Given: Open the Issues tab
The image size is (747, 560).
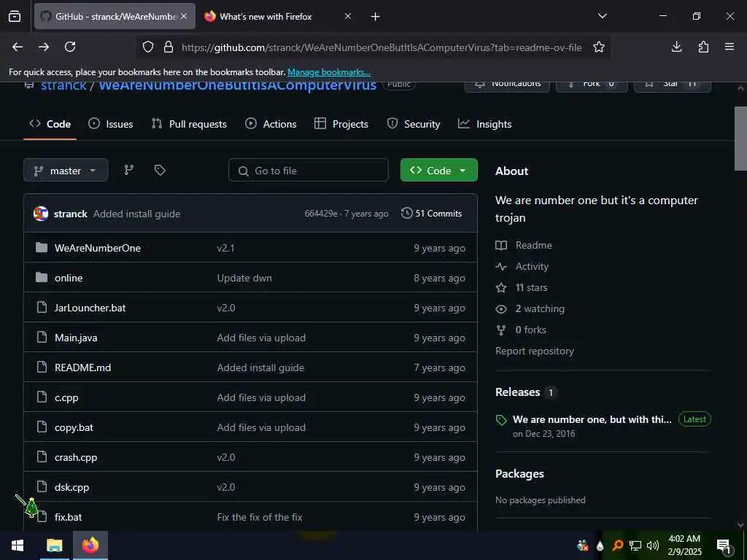Looking at the screenshot, I should [x=111, y=124].
